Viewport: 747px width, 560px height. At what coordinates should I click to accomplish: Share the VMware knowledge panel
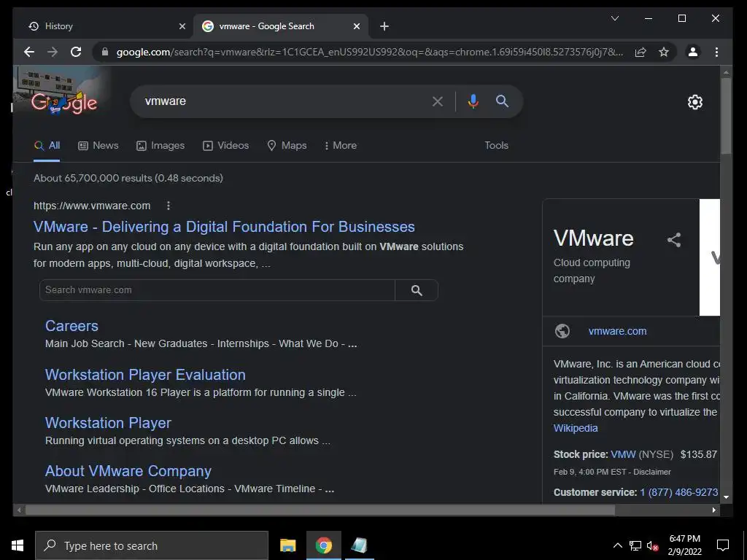[673, 239]
